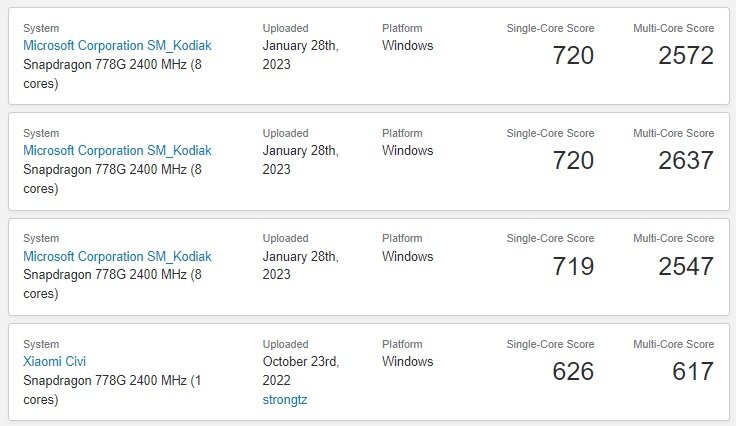Click Windows platform in the 2637 result
The width and height of the screenshot is (736, 426).
click(407, 151)
